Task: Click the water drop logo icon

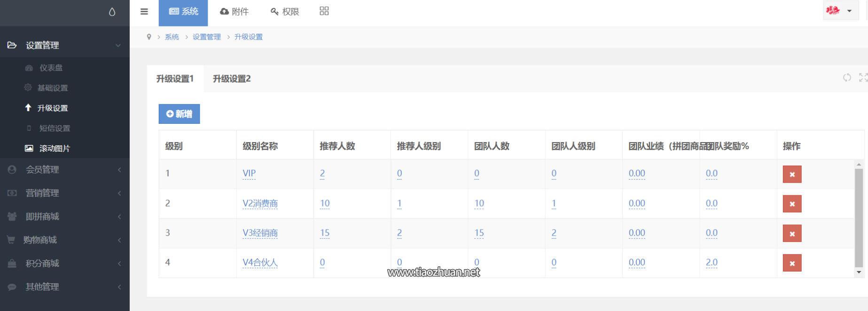Action: [112, 12]
